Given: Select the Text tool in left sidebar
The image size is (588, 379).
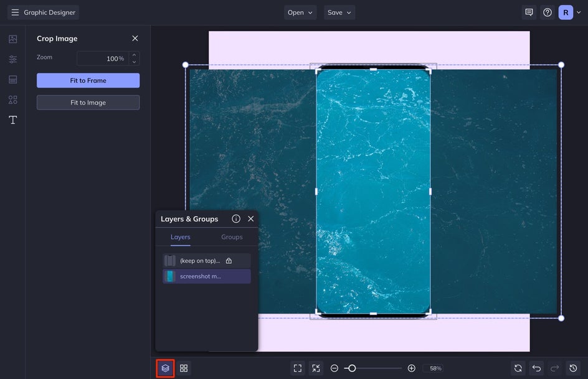Looking at the screenshot, I should coord(12,119).
